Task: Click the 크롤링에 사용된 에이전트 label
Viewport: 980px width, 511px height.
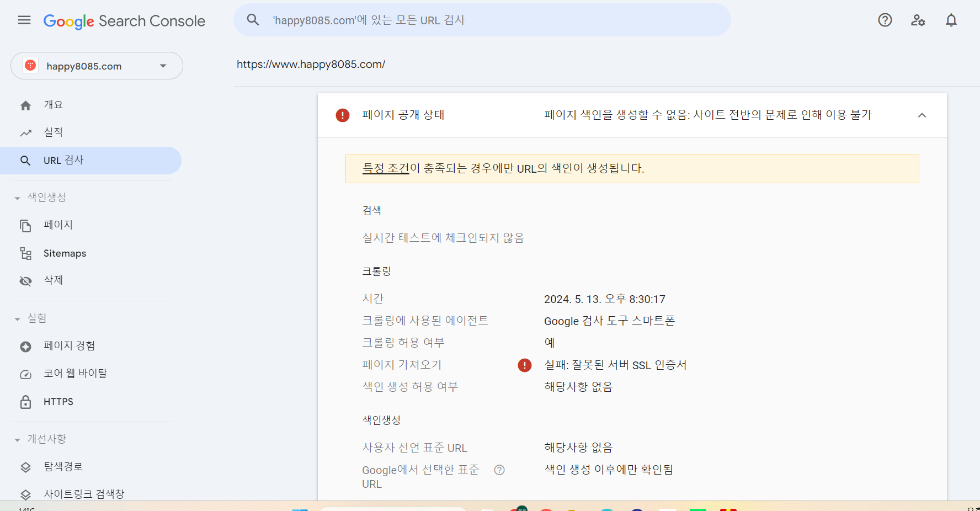Action: pyautogui.click(x=425, y=321)
